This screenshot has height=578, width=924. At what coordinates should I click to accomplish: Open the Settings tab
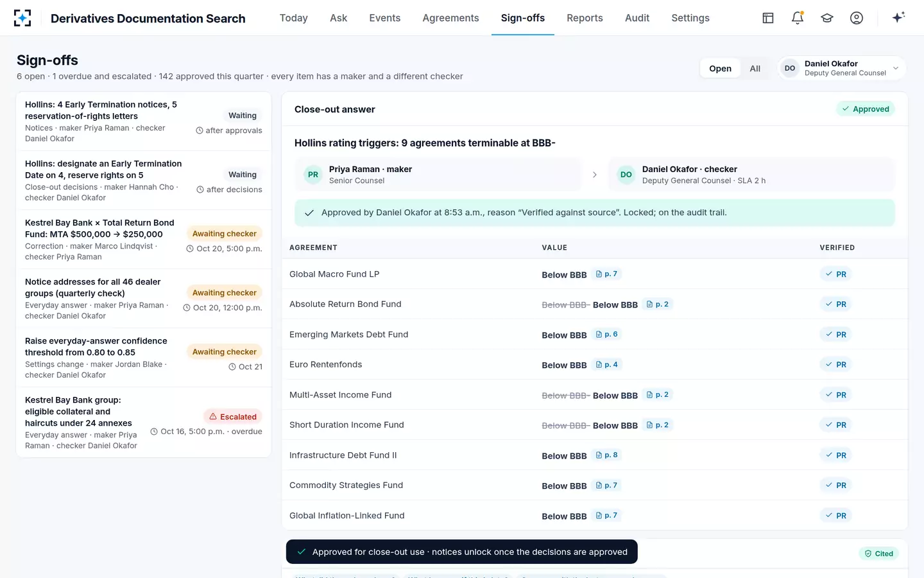coord(690,18)
